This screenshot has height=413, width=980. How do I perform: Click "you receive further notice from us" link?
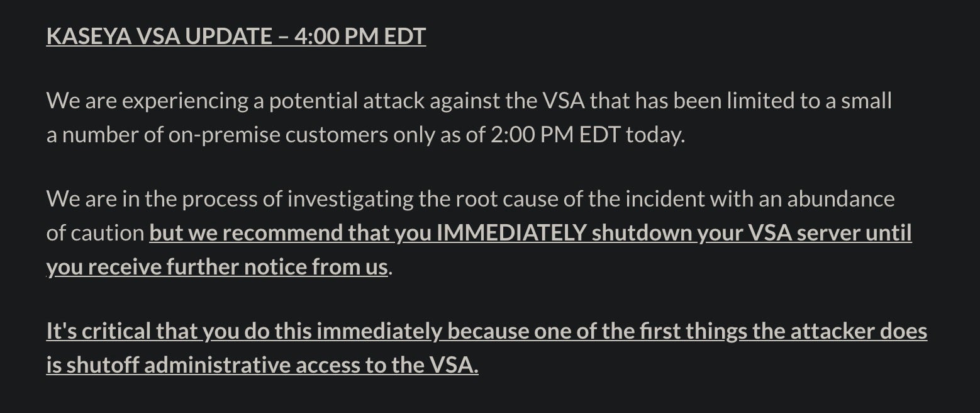tap(216, 267)
